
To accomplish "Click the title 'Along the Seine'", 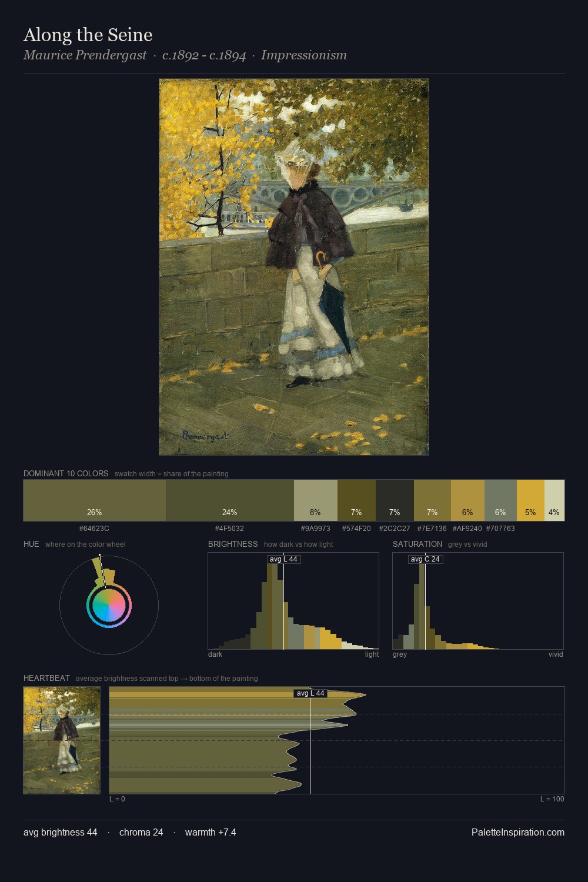I will tap(88, 35).
